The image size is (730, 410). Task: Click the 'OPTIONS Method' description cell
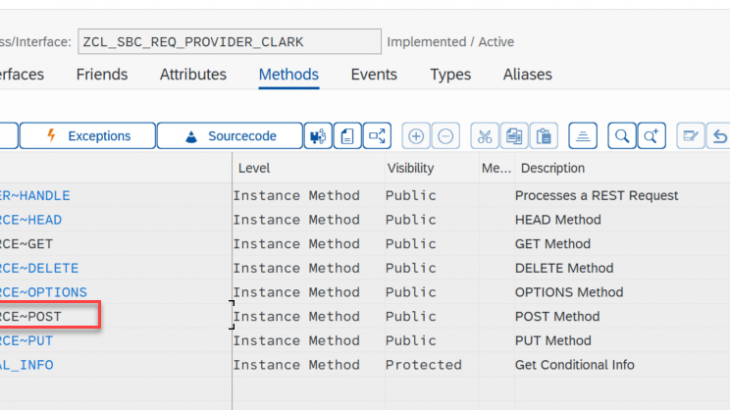[569, 292]
